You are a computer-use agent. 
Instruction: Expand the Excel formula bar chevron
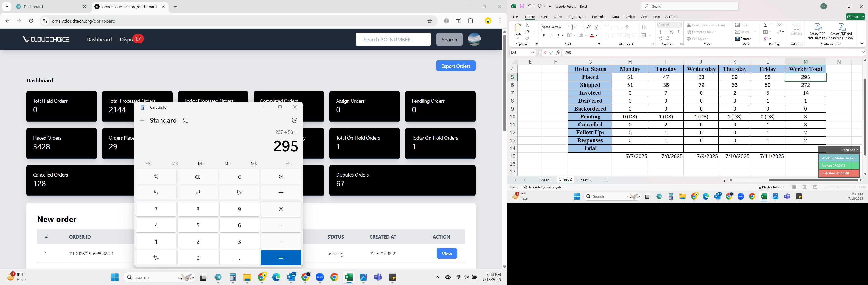click(x=863, y=53)
